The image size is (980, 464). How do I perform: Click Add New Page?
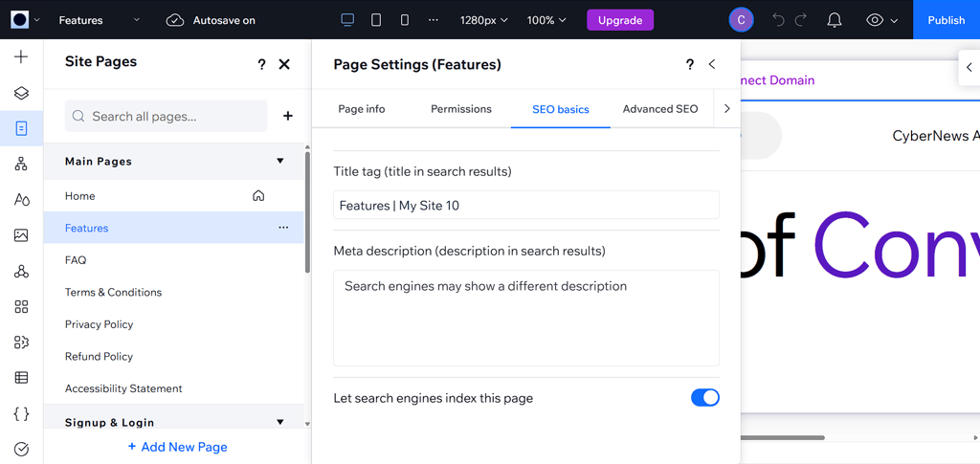[177, 447]
